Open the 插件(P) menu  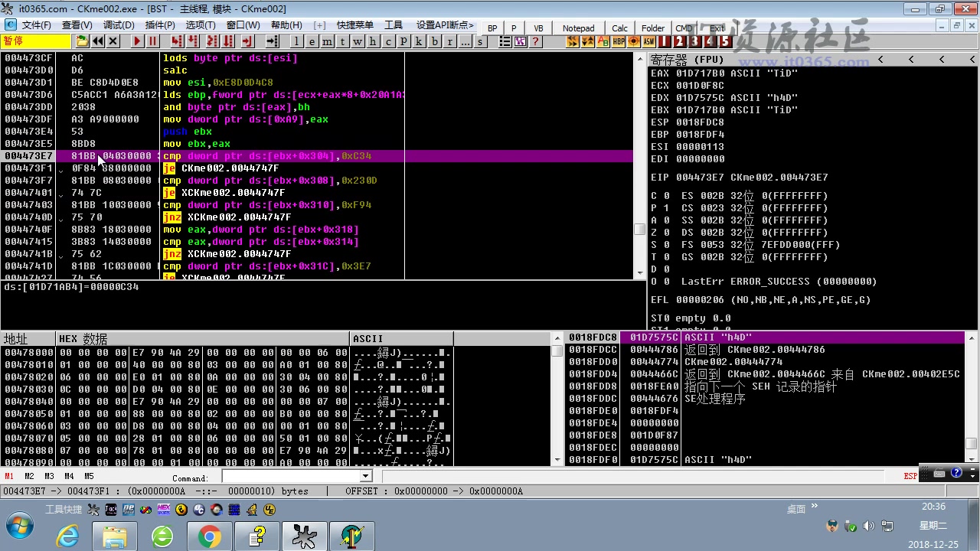click(x=160, y=25)
